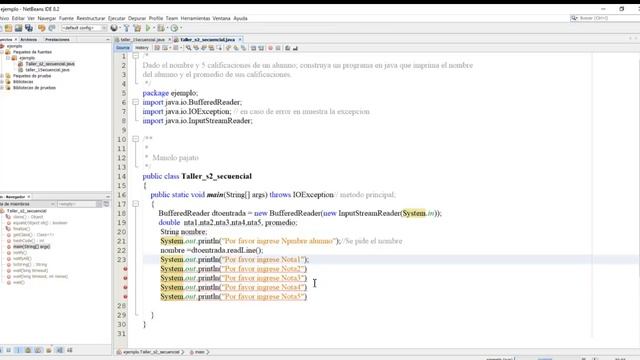Click the Navigator filter input field
The width and height of the screenshot is (640, 360).
(76, 204)
